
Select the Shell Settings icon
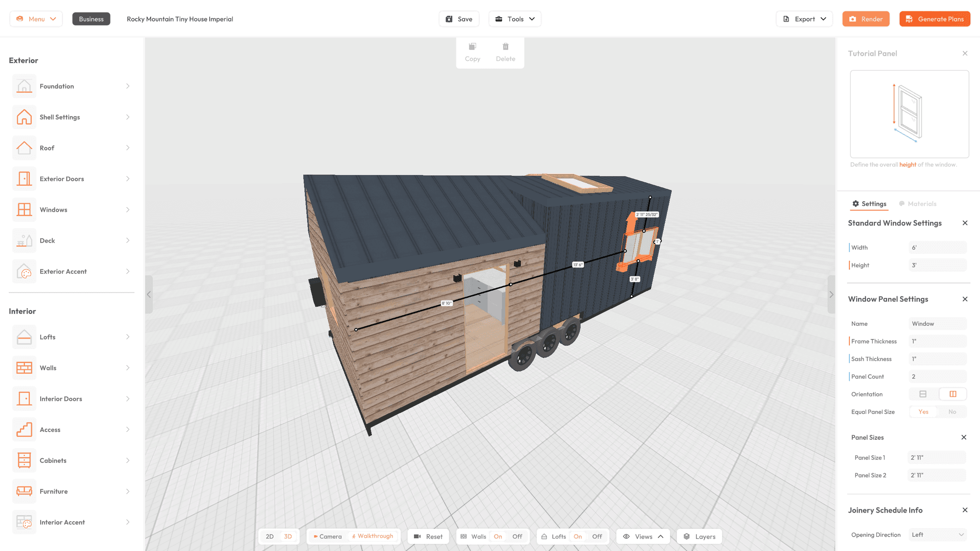click(24, 117)
